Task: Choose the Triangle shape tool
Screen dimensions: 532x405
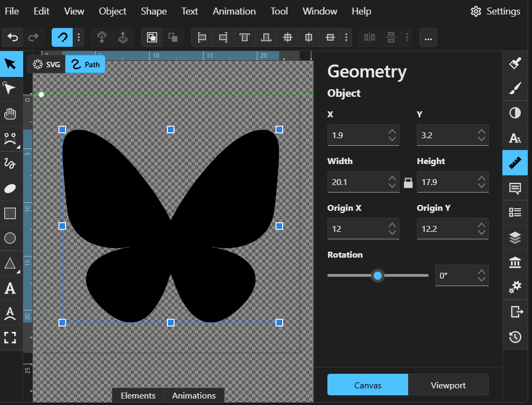Action: coord(10,263)
